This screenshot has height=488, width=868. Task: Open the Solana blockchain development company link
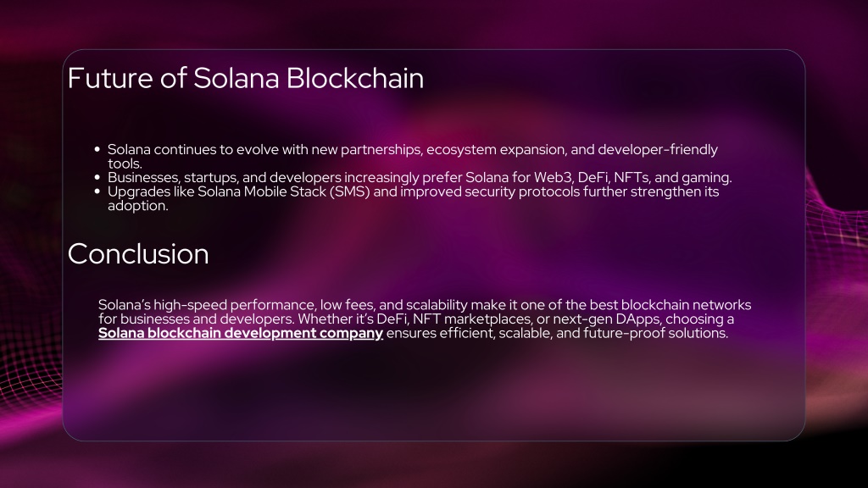pyautogui.click(x=240, y=333)
